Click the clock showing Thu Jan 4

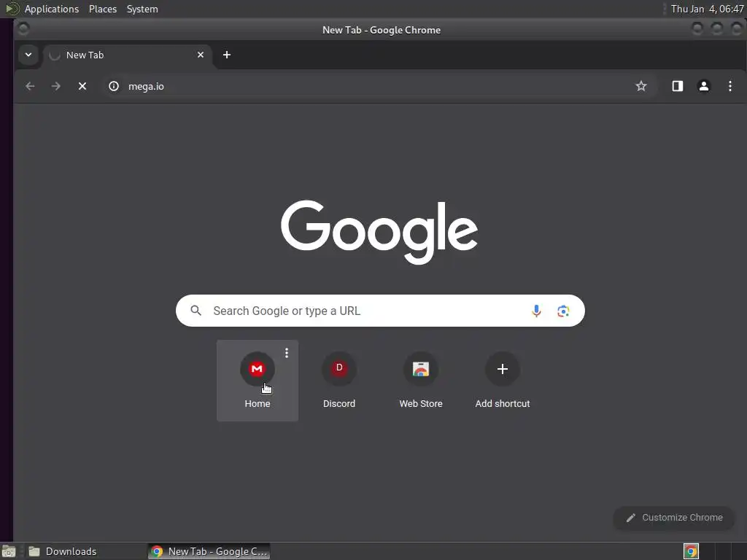click(x=707, y=9)
